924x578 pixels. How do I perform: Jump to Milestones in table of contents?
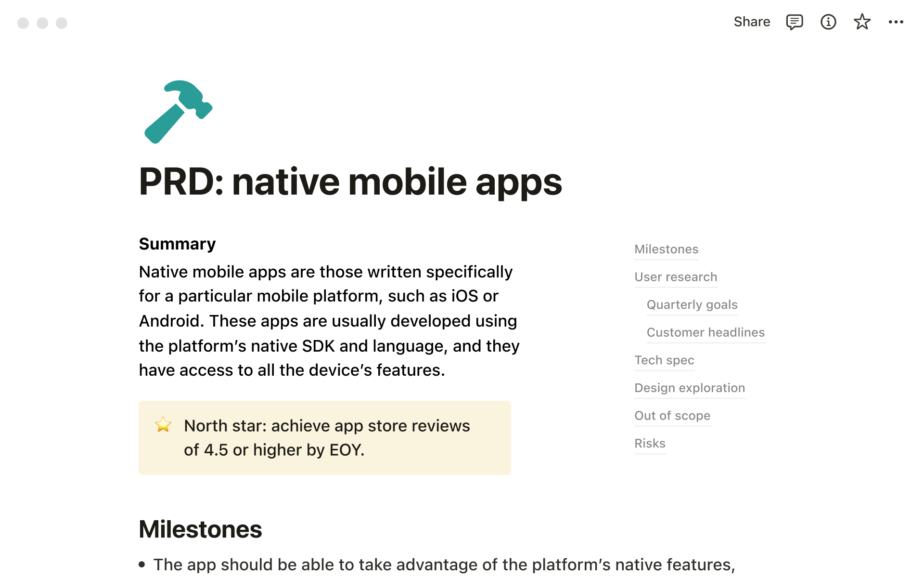[x=666, y=250]
